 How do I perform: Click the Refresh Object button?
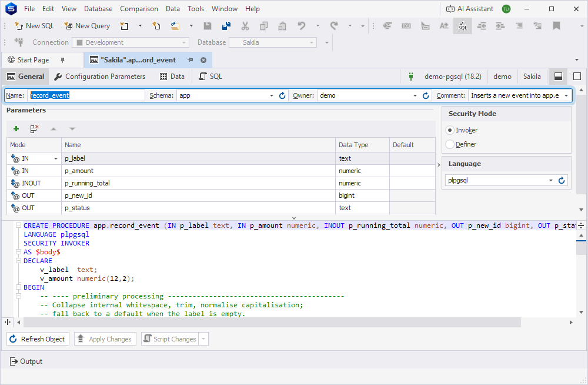[x=38, y=339]
